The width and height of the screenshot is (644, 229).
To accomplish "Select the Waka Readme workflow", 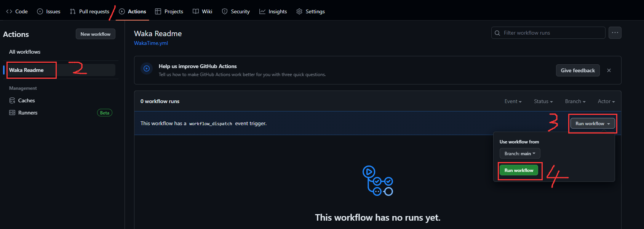I will (59, 70).
